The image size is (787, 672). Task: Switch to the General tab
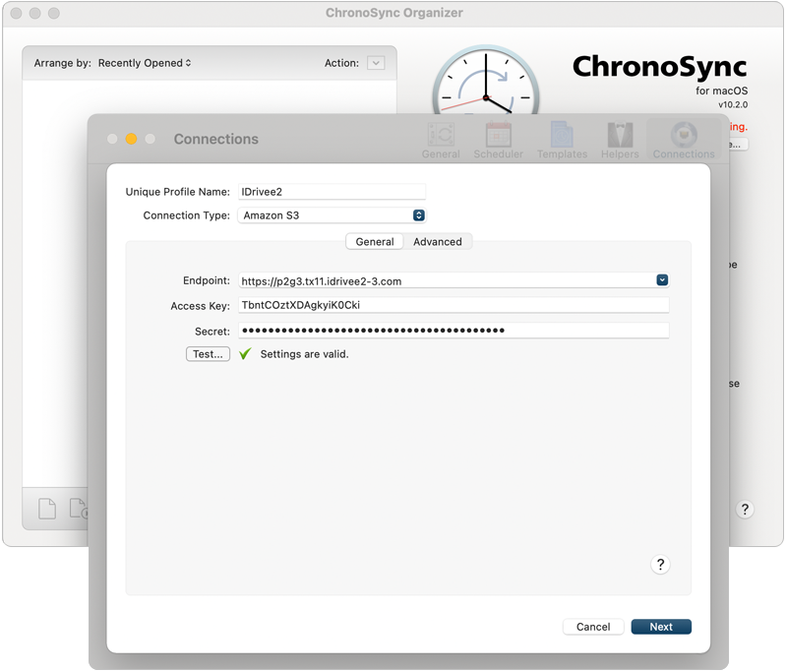pyautogui.click(x=375, y=242)
